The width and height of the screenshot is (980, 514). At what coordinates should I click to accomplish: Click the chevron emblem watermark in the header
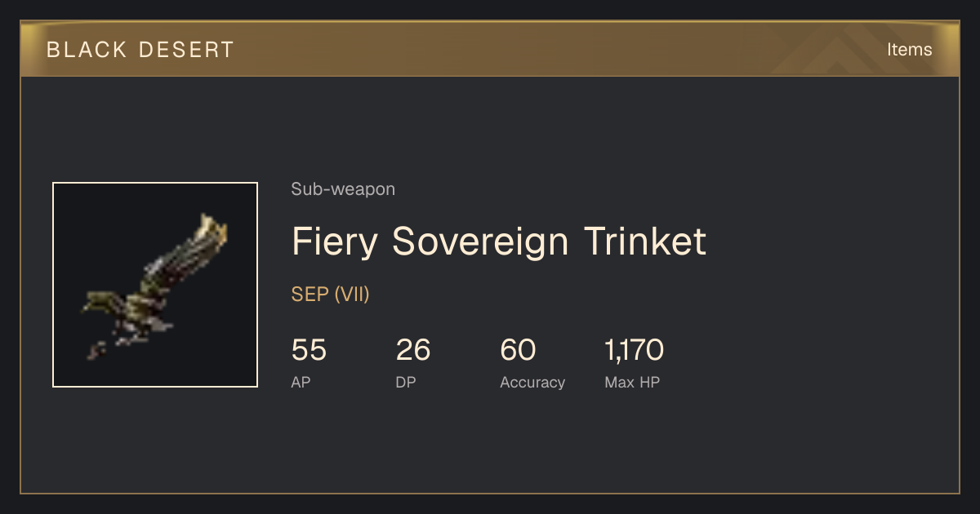(849, 51)
